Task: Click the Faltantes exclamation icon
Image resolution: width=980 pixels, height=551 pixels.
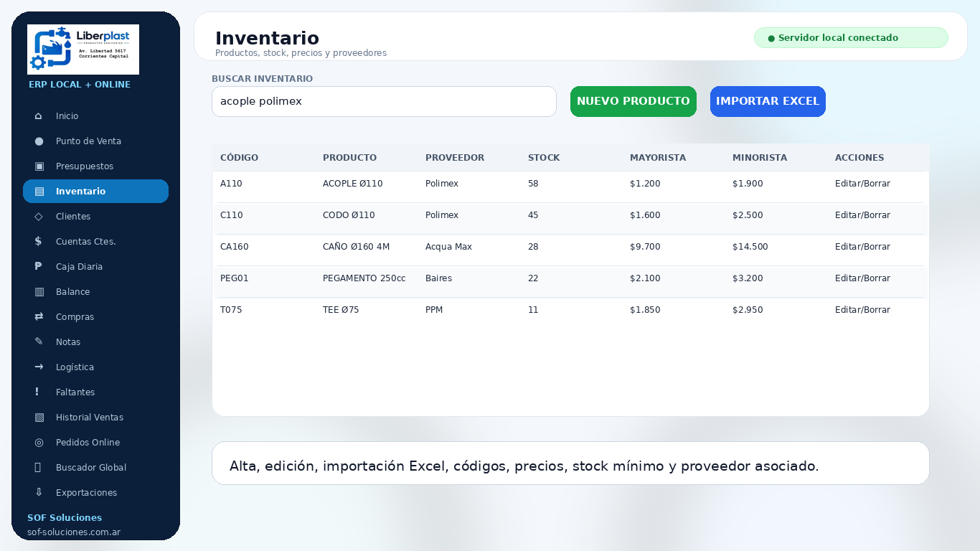Action: (x=39, y=392)
